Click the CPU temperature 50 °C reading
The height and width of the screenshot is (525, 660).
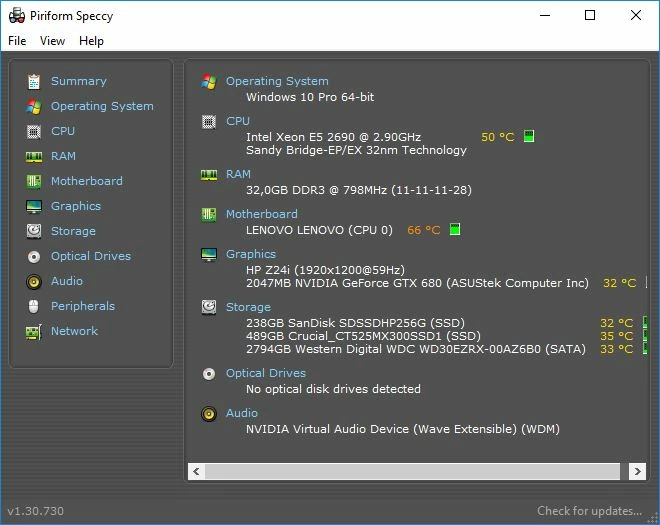point(498,137)
